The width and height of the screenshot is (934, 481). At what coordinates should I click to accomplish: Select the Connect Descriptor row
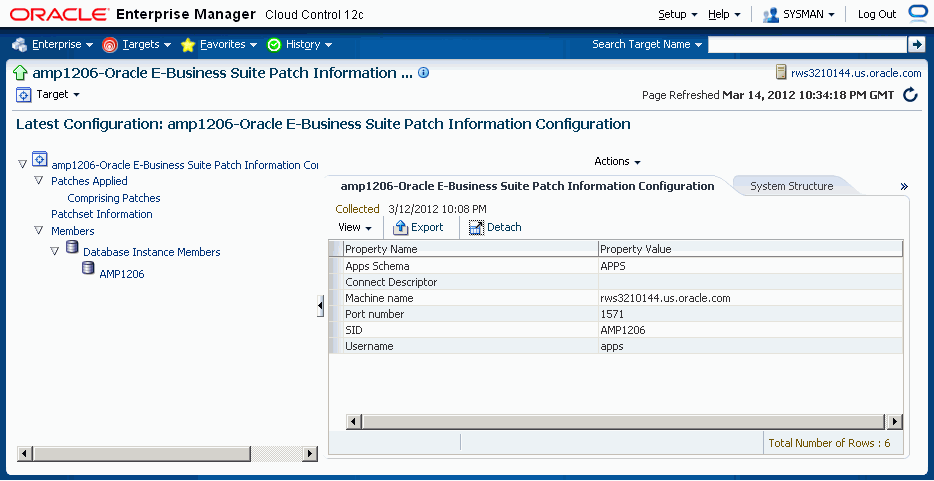pos(616,282)
